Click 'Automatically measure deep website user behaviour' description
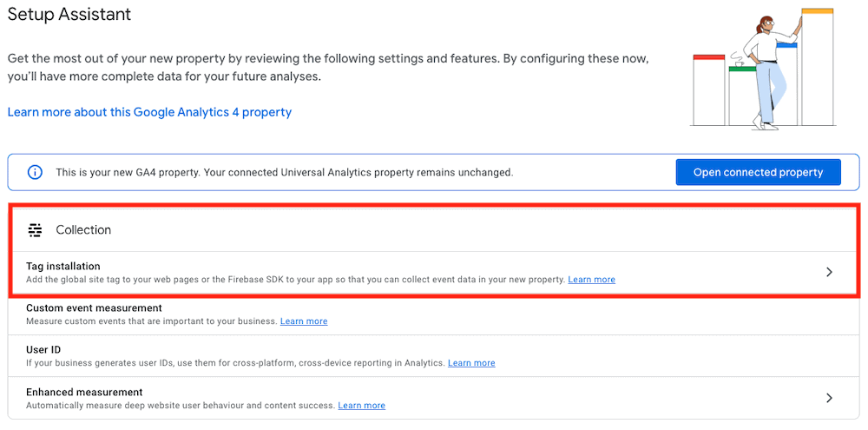The height and width of the screenshot is (430, 868). tap(181, 406)
